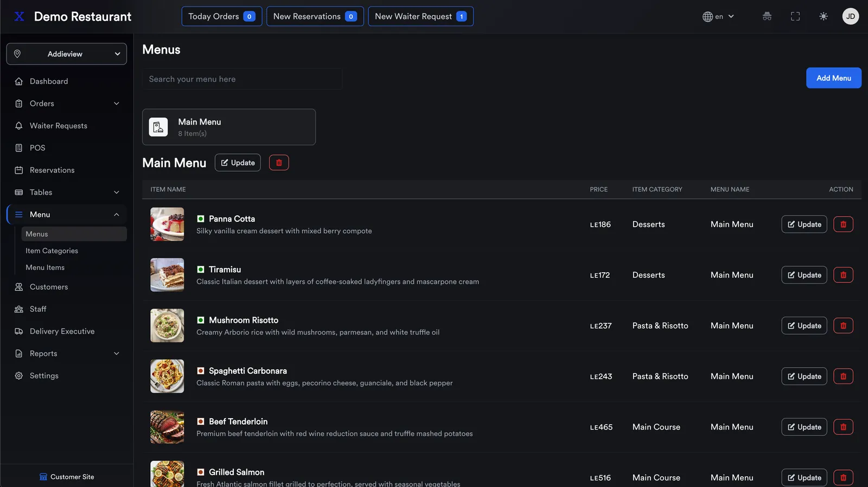Click the Add Menu button

[834, 78]
